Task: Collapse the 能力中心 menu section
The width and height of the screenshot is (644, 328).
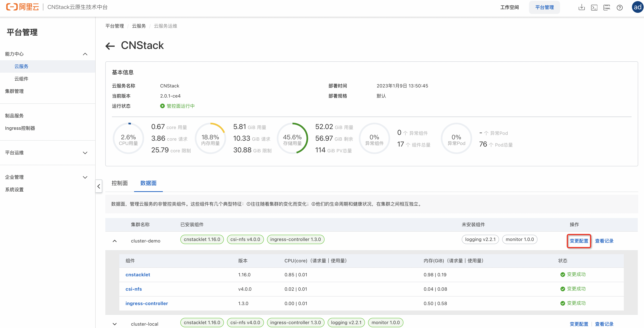Action: click(85, 54)
